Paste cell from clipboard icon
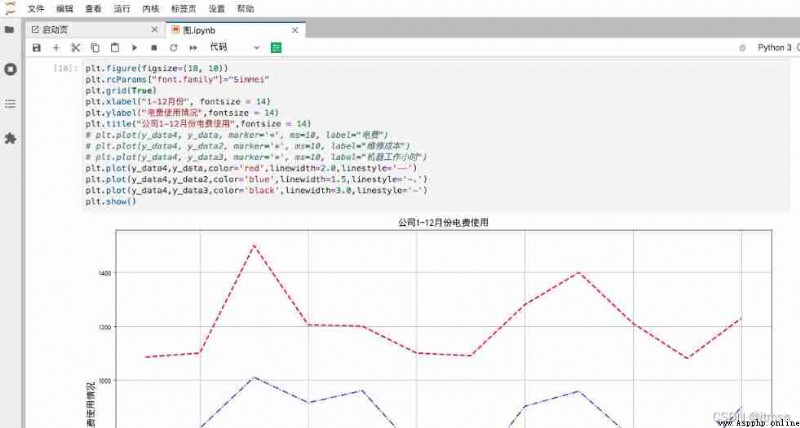 pyautogui.click(x=115, y=47)
